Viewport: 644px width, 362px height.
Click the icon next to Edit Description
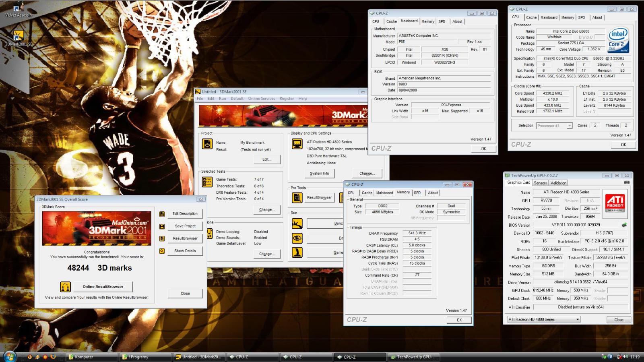tap(162, 214)
